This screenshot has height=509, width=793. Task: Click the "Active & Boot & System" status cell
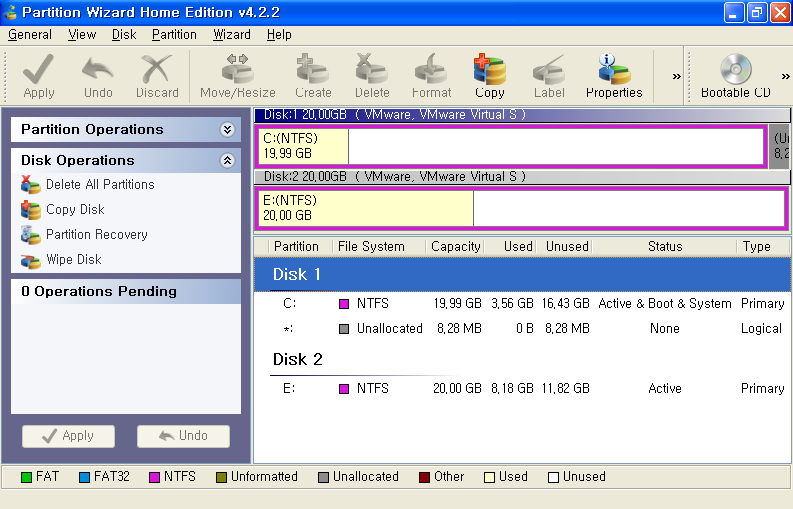(665, 304)
